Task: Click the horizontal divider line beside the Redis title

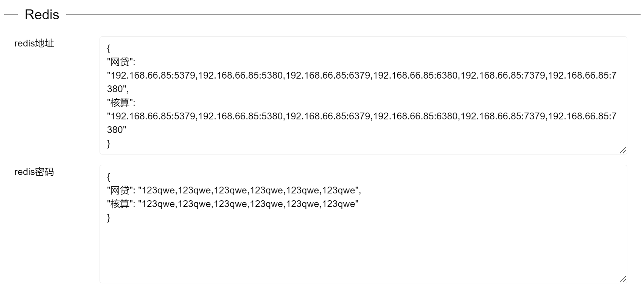Action: coord(353,15)
